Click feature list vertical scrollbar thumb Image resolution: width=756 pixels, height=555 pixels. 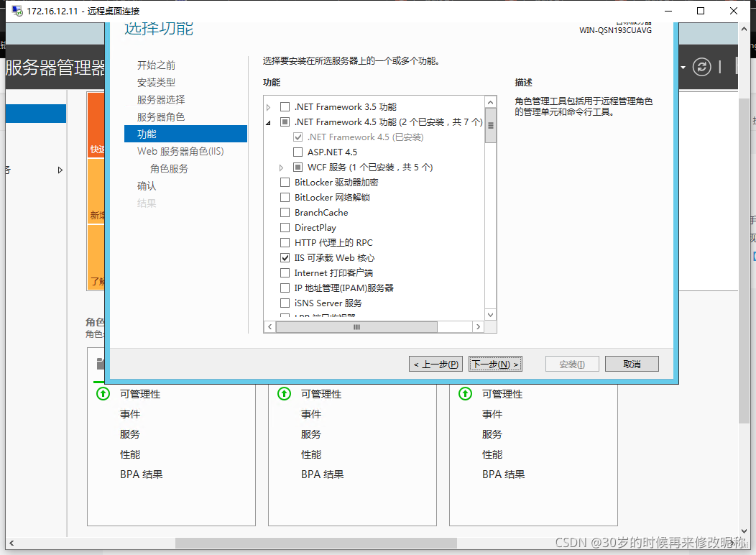490,125
